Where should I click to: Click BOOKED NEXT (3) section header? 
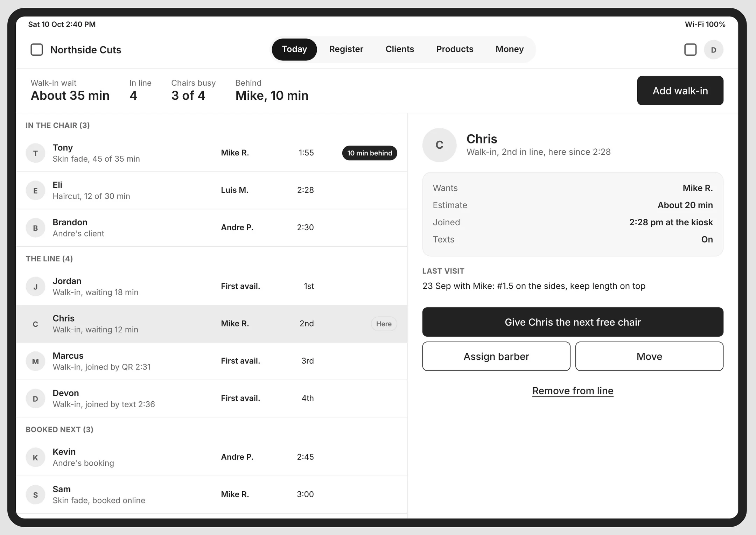[x=59, y=430]
